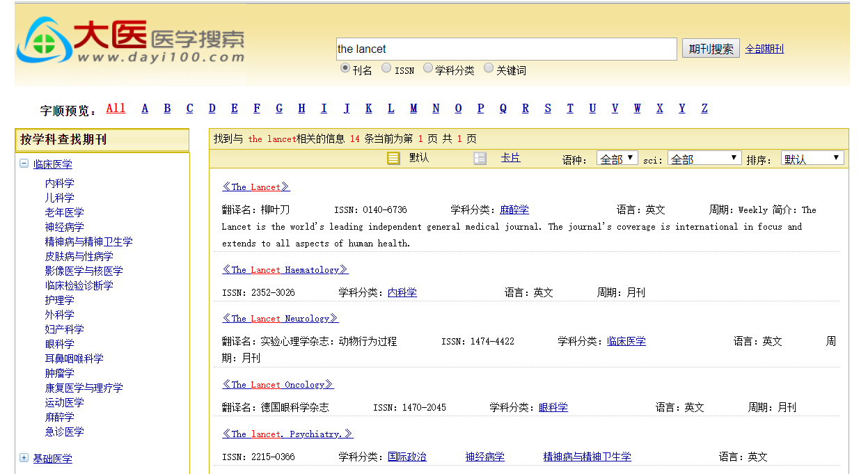Filter journals by letter B
The image size is (868, 474).
[167, 108]
